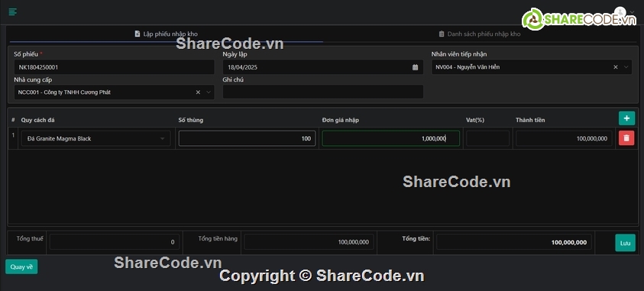
Task: Expand the user menu chevron
Action: 632,12
